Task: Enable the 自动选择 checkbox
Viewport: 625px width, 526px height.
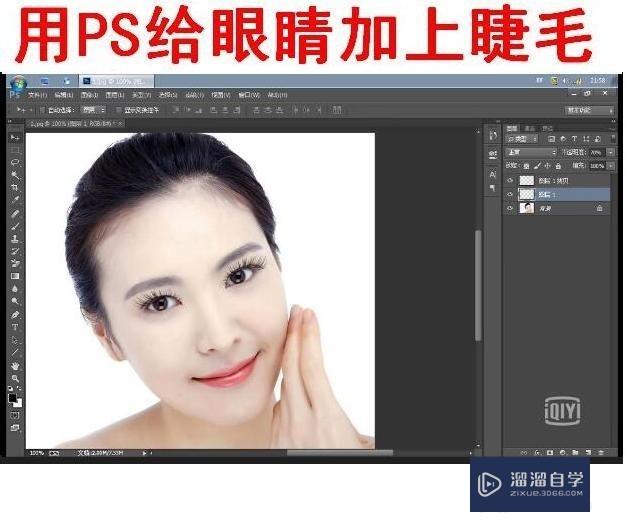Action: (43, 110)
